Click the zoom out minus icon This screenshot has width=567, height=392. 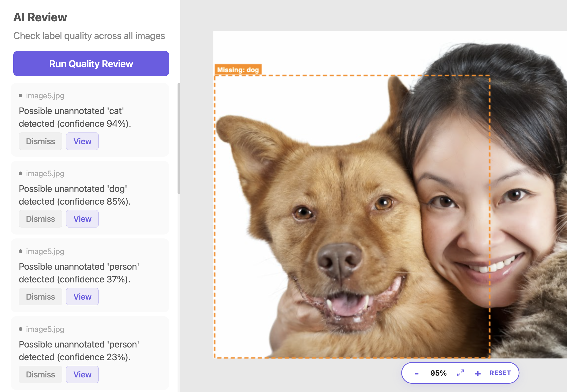click(417, 374)
